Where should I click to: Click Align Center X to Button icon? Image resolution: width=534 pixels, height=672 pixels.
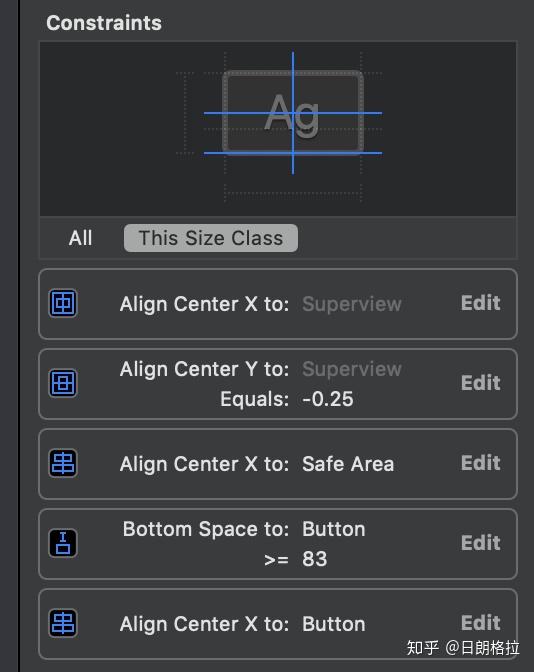pyautogui.click(x=63, y=623)
